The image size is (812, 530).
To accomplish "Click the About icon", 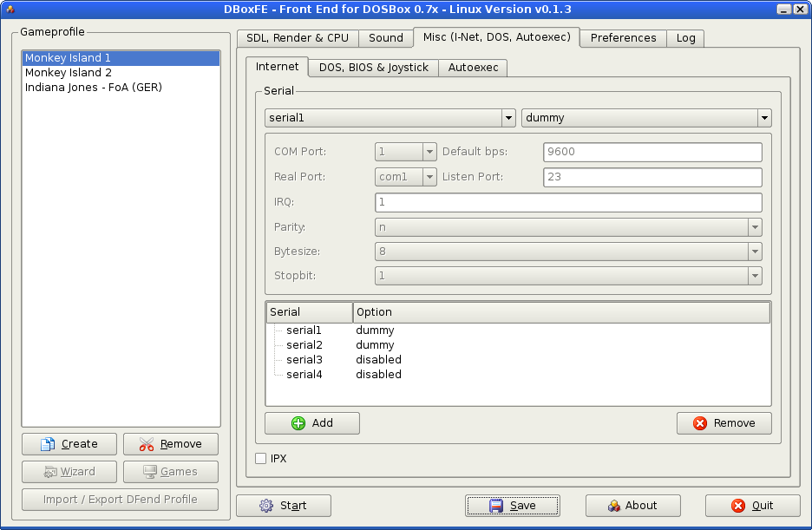I will click(614, 506).
